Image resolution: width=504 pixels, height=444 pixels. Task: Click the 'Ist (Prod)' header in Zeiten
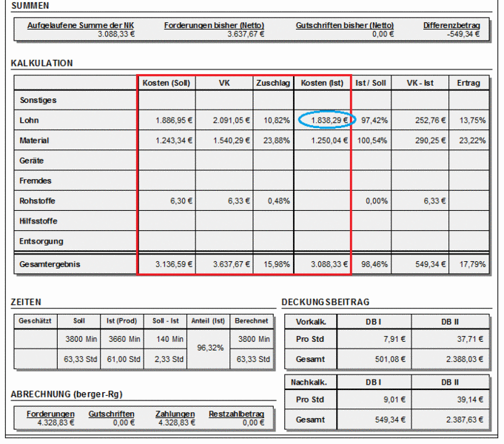click(121, 321)
